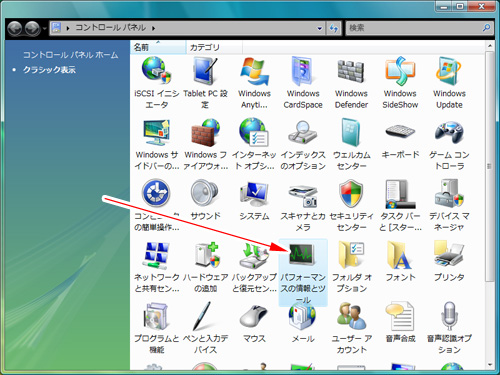Open Tablet PC 設定 icon
Image resolution: width=500 pixels, height=375 pixels.
click(x=205, y=71)
